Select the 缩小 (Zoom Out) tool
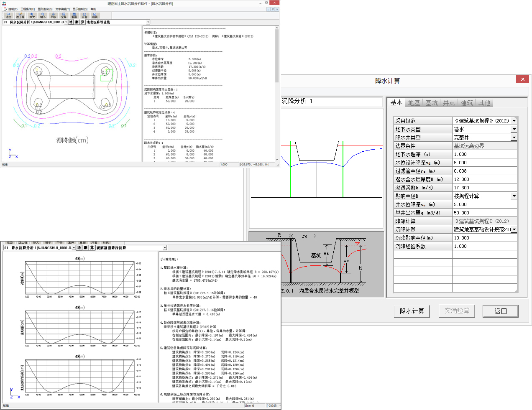The width and height of the screenshot is (532, 410). click(43, 15)
